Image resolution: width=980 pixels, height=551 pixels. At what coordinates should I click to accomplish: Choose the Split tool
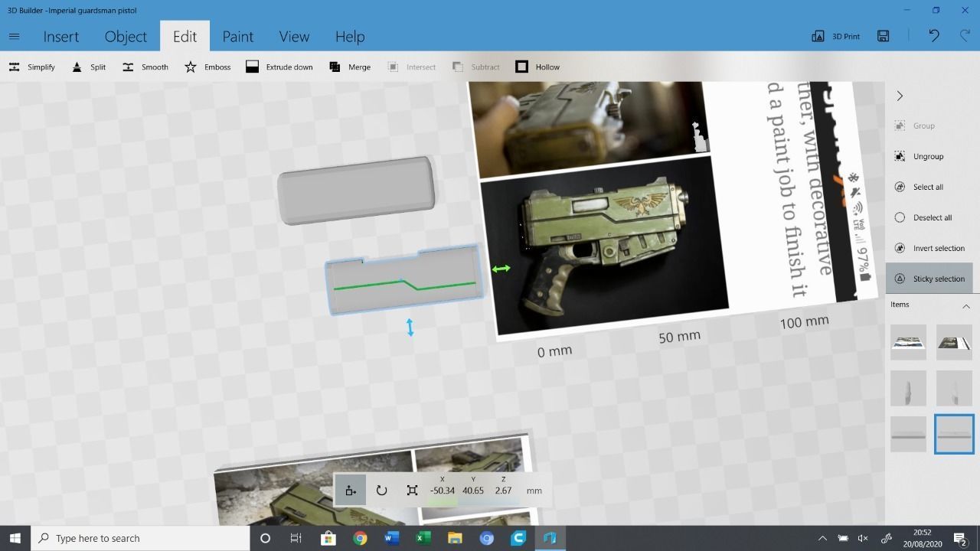(88, 67)
